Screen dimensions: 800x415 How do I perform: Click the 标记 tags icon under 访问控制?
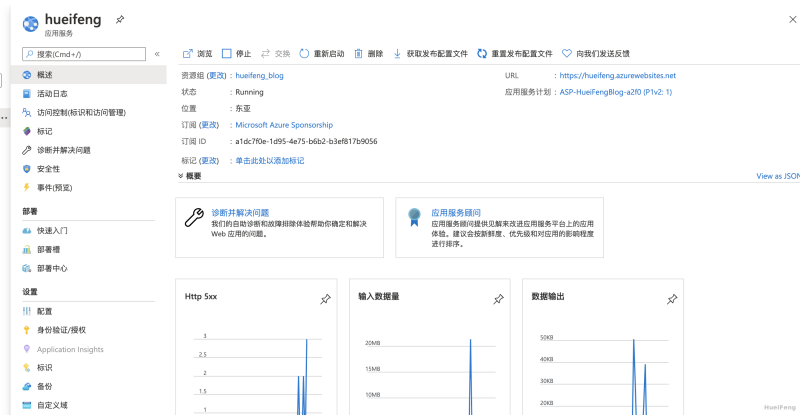27,131
